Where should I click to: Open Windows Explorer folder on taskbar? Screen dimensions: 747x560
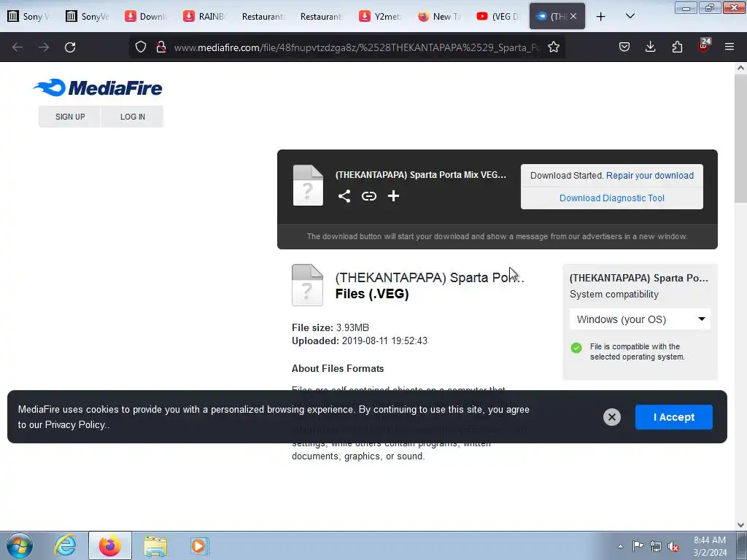coord(155,545)
